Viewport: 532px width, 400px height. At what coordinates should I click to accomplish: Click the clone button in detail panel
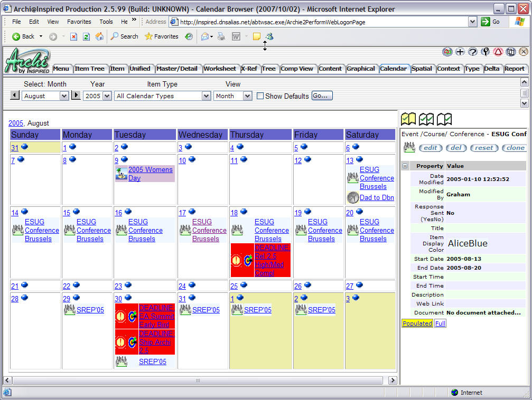tap(515, 148)
